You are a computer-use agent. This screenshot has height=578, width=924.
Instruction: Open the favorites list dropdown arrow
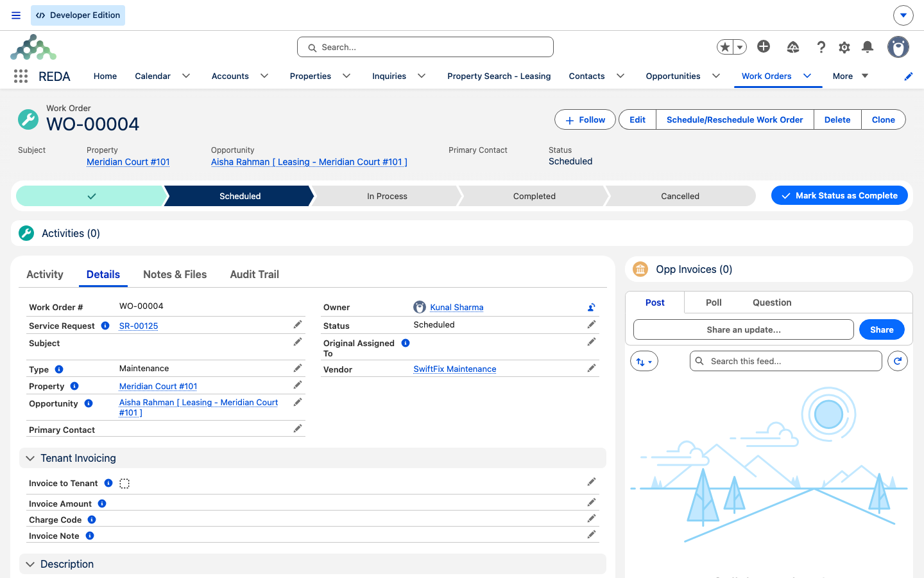pos(740,47)
